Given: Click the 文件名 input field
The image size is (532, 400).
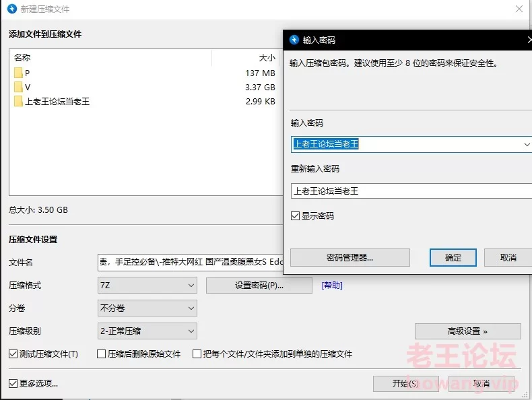Looking at the screenshot, I should 191,262.
